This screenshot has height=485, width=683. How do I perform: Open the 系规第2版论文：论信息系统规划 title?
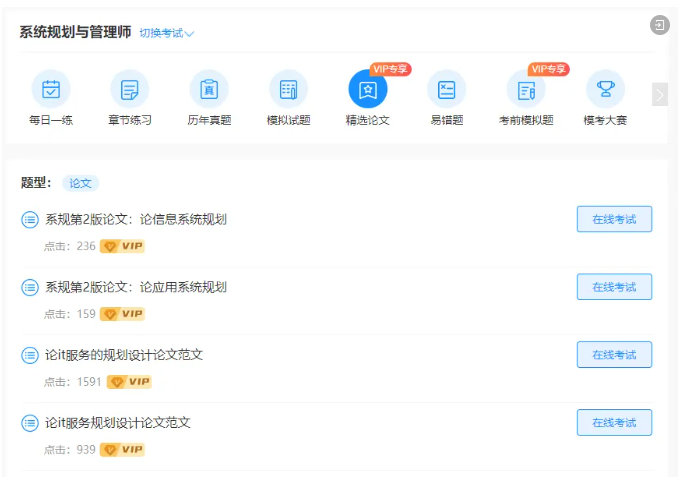point(136,219)
